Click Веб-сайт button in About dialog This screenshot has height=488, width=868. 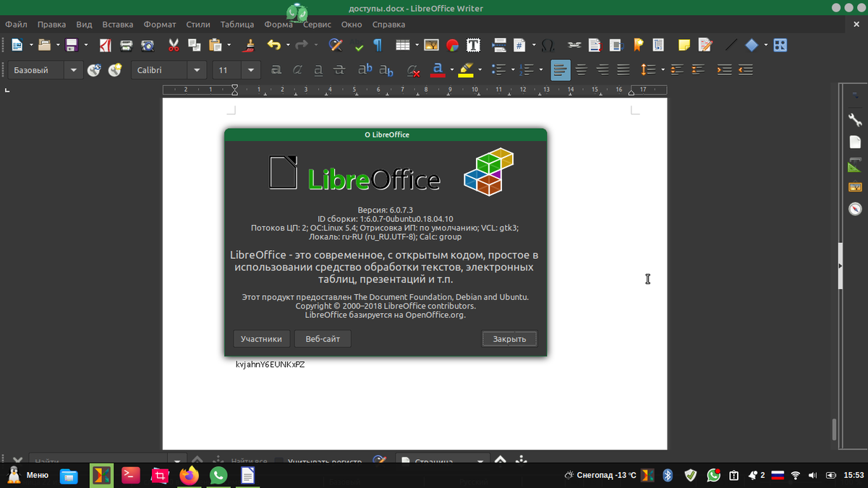tap(323, 338)
